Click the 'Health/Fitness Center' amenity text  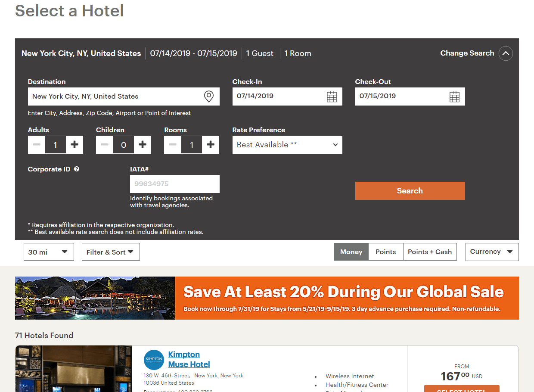coord(357,385)
